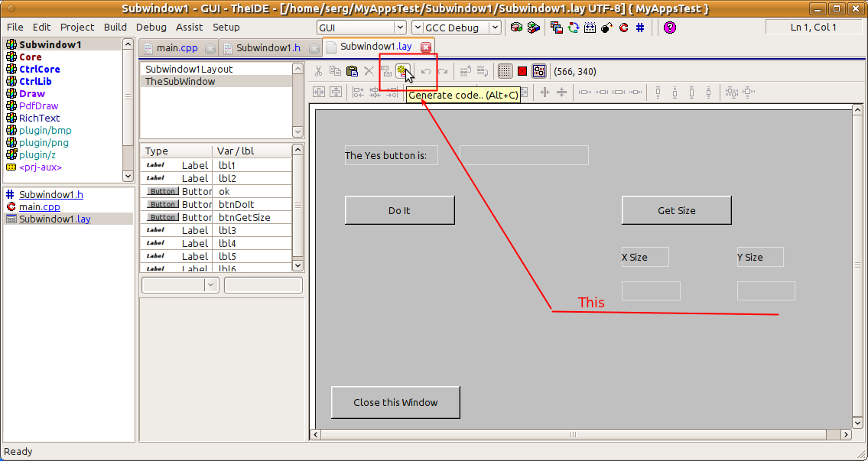This screenshot has height=461, width=868.
Task: Click the bomb icon in the main toolbar
Action: [606, 28]
